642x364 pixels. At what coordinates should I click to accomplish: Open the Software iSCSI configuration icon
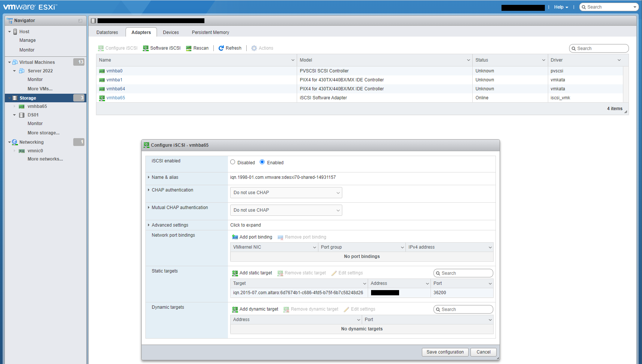161,48
